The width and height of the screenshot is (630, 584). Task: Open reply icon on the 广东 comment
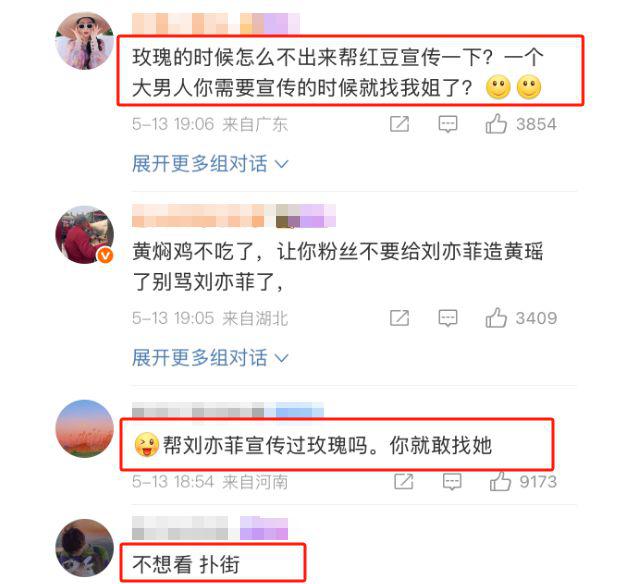tap(448, 124)
